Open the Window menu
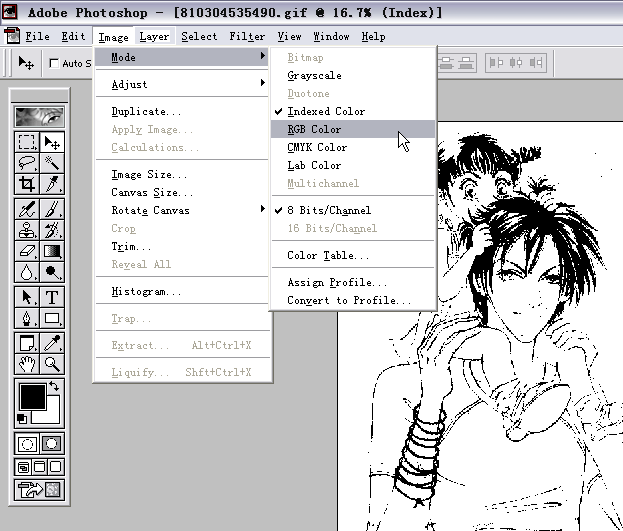The image size is (623, 531). pyautogui.click(x=331, y=37)
